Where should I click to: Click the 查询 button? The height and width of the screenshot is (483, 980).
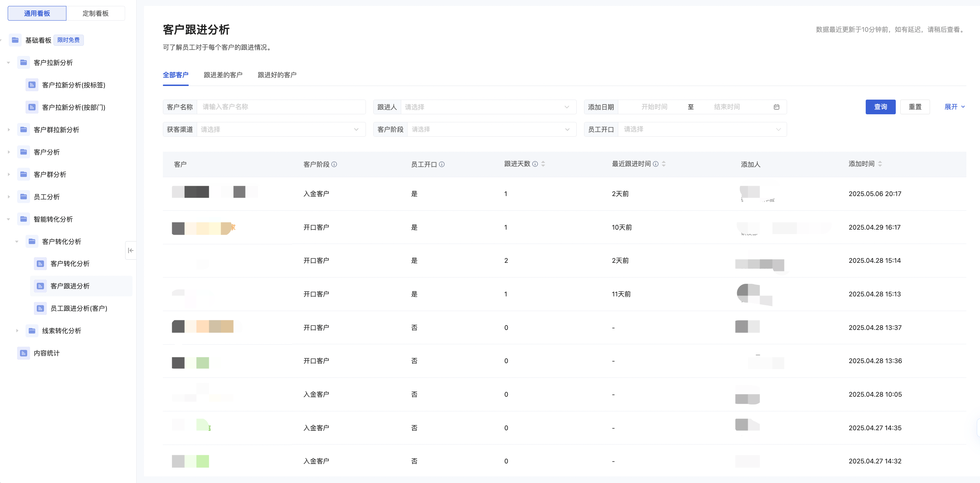pyautogui.click(x=880, y=107)
